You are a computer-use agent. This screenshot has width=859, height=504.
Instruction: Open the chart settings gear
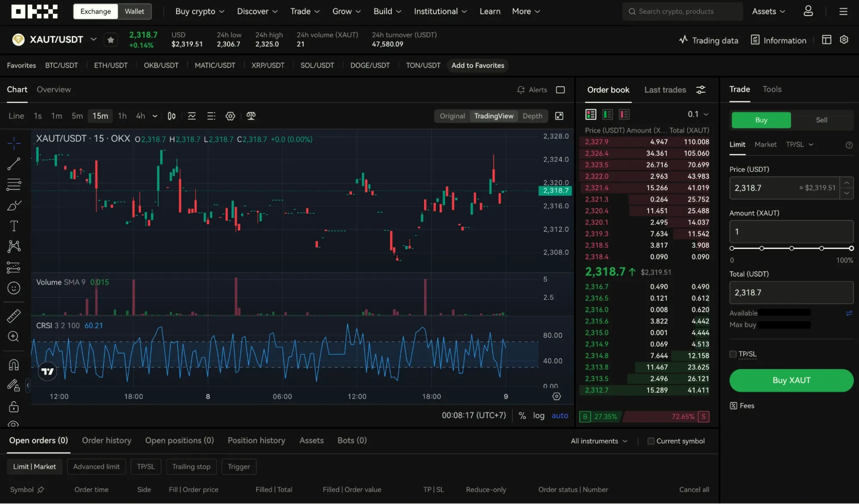(230, 116)
